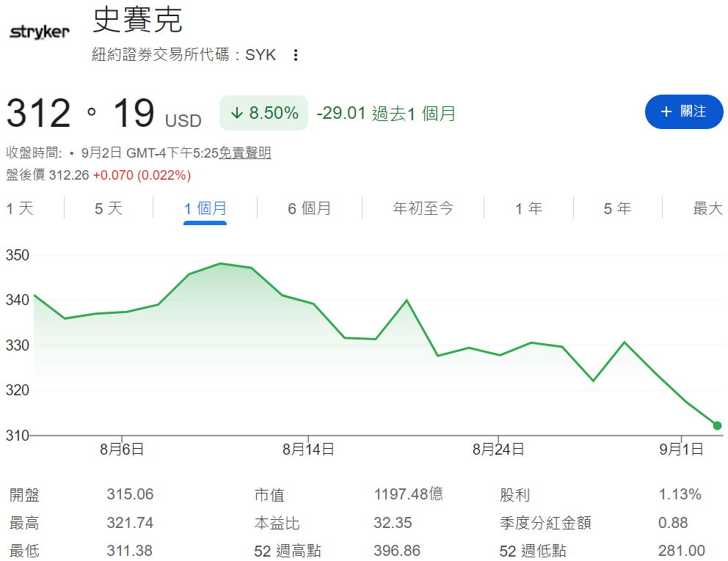728x561 pixels.
Task: Click the 350 y-axis label
Action: [17, 255]
